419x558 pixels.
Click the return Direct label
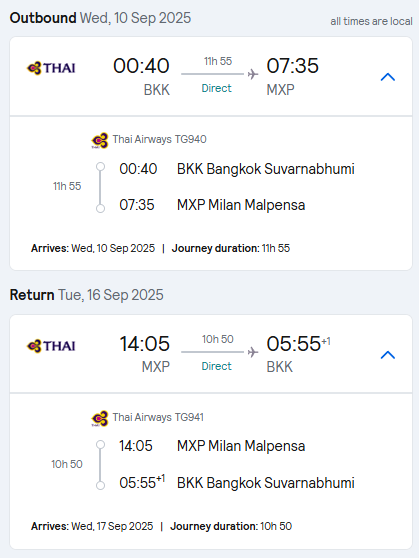click(x=216, y=366)
